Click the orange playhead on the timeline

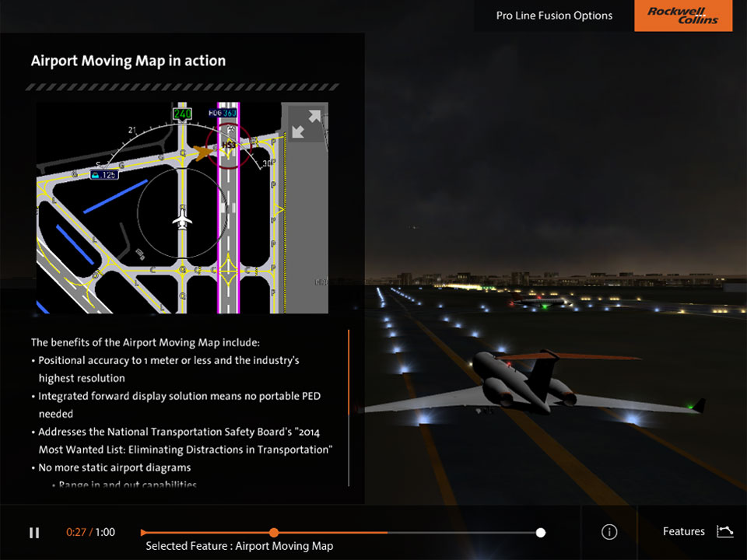point(274,533)
